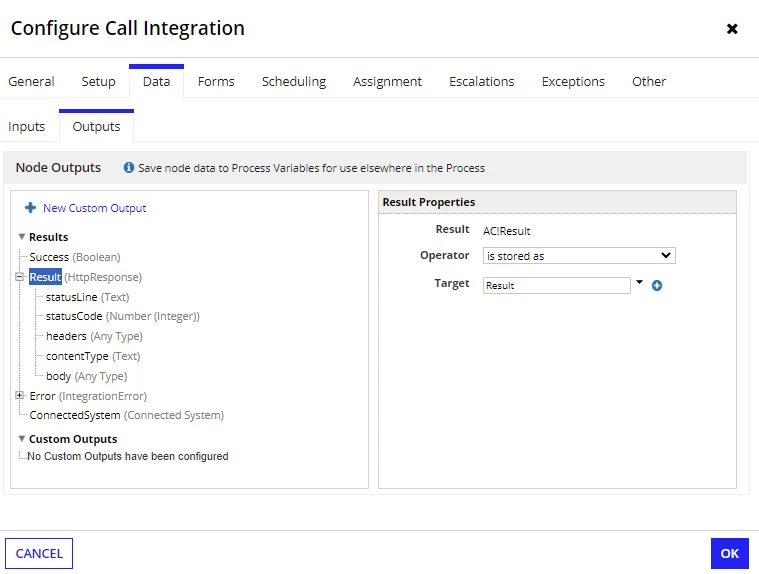Click the Result Properties panel header
Image resolution: width=759 pixels, height=574 pixels.
click(557, 202)
